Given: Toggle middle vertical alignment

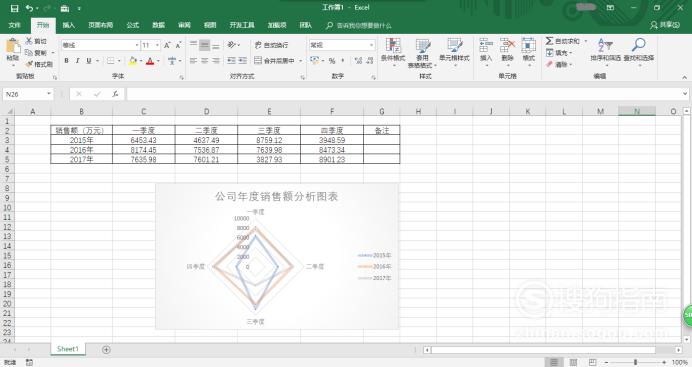Looking at the screenshot, I should click(204, 45).
